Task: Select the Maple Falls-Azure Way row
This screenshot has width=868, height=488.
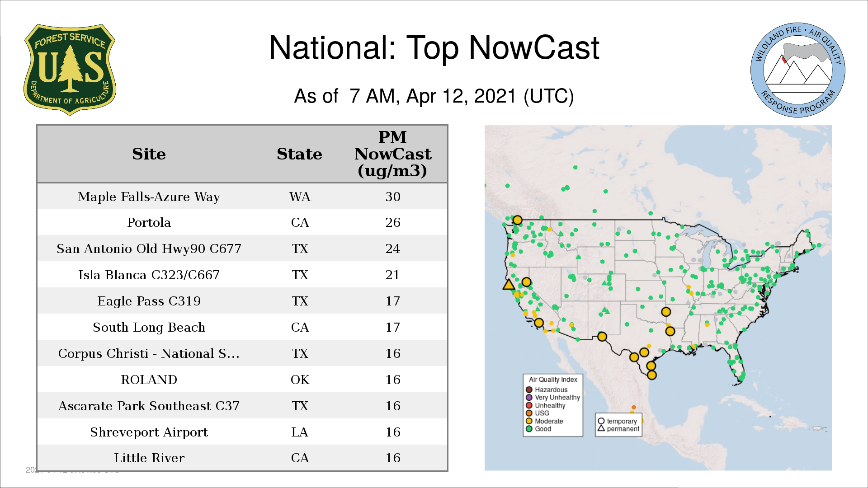Action: [149, 197]
